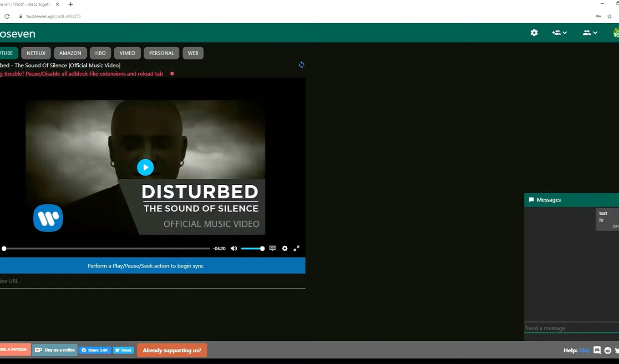Click the video seek bar handle

(4, 248)
